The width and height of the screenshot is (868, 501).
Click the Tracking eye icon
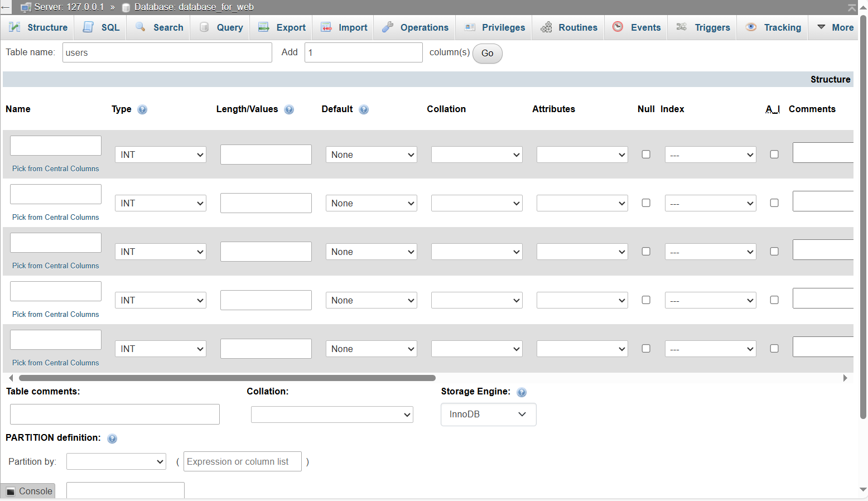(x=751, y=27)
